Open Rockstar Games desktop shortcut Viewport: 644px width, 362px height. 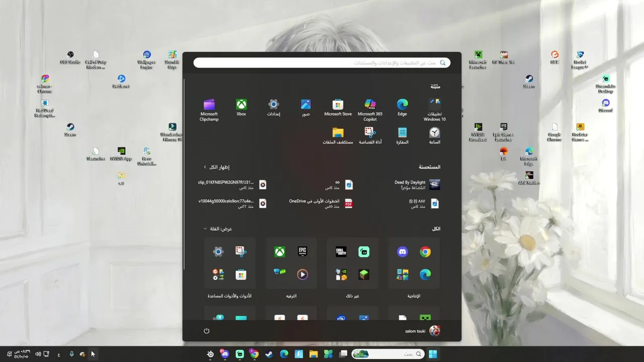[580, 132]
